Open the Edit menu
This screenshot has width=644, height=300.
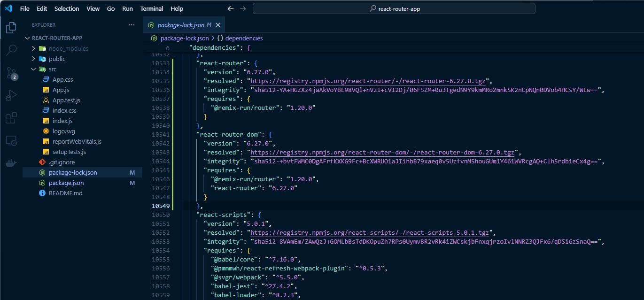(x=42, y=8)
